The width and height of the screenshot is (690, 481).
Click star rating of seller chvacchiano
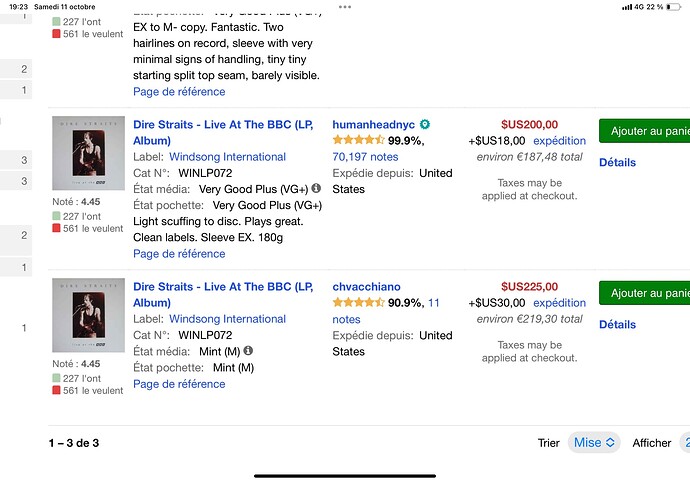(x=358, y=303)
